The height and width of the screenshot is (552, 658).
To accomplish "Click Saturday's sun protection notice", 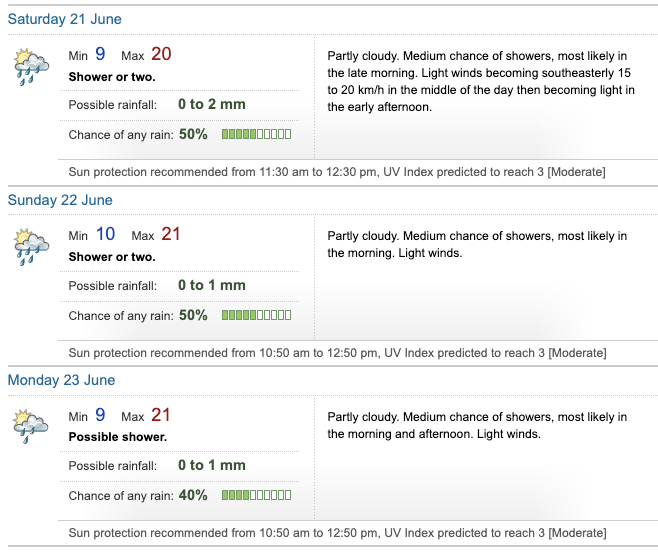I will [x=336, y=172].
